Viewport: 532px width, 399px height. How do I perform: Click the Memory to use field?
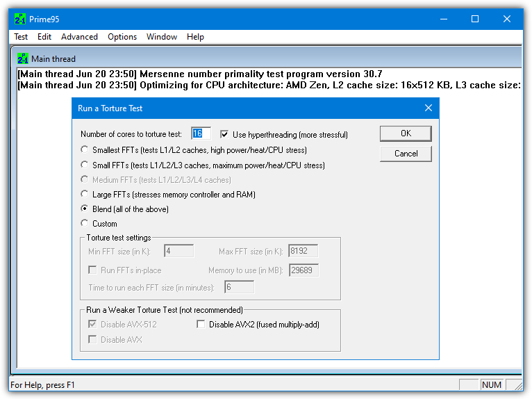(304, 270)
